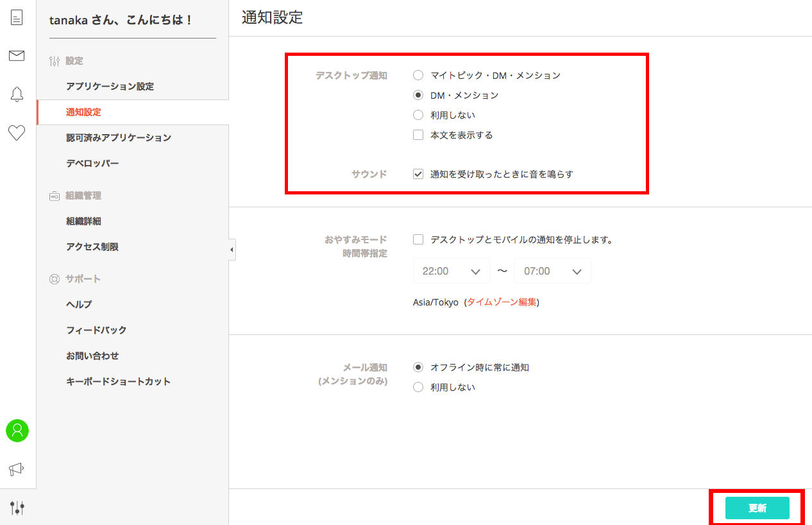Open アプリケーション設定 menu item
The width and height of the screenshot is (812, 525).
pos(110,86)
